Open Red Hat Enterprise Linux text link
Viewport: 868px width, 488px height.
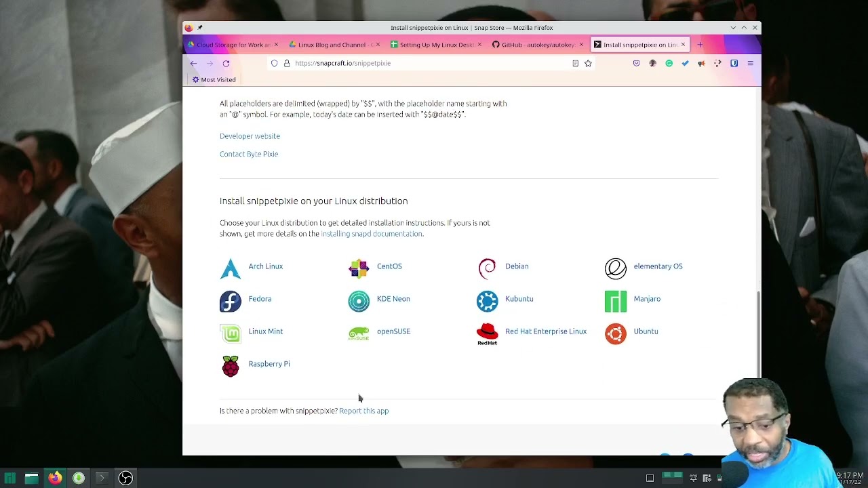(546, 331)
